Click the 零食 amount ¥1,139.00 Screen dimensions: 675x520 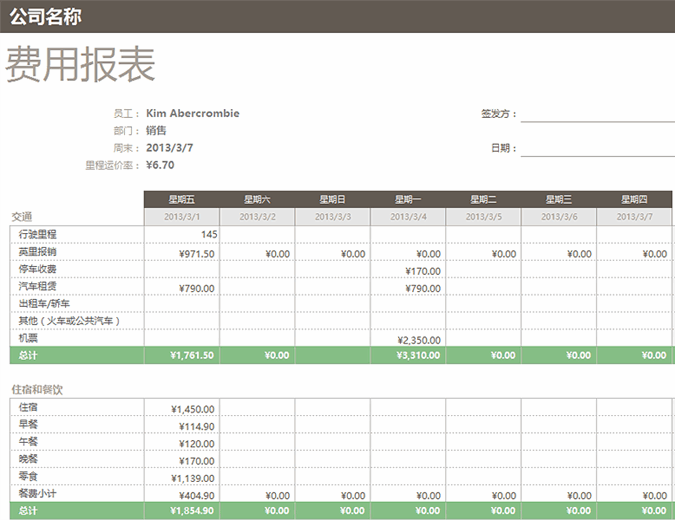[x=181, y=478]
